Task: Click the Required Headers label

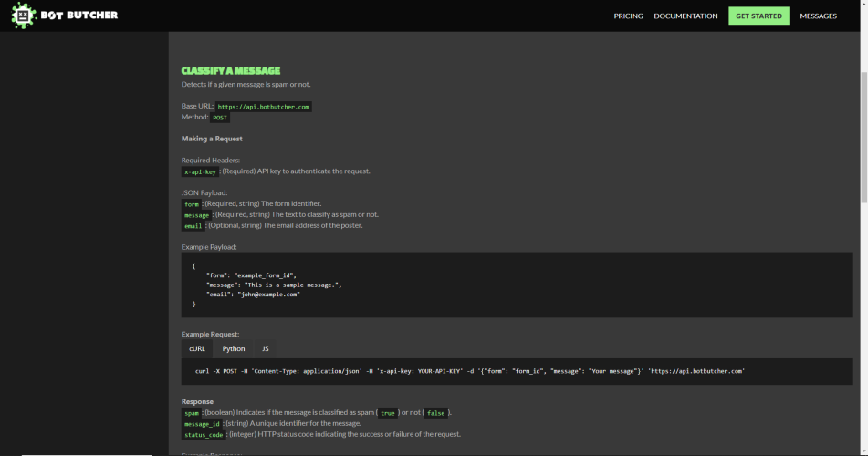Action: pos(211,160)
